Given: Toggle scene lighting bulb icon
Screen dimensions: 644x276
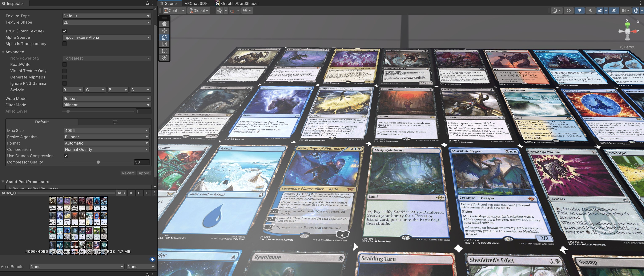Looking at the screenshot, I should click(579, 11).
